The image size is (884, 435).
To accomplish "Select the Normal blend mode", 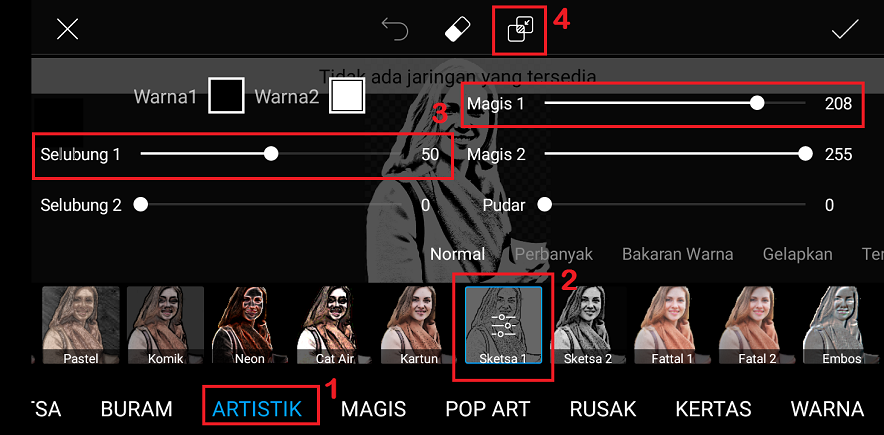I will point(458,254).
